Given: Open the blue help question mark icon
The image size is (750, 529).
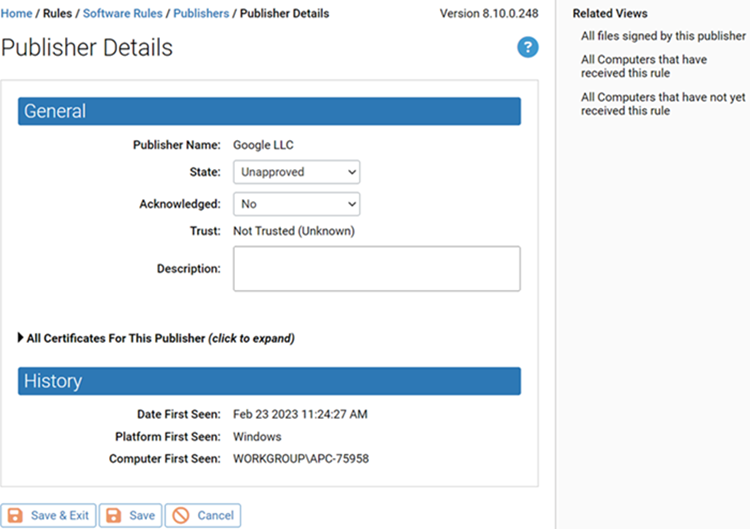Looking at the screenshot, I should pyautogui.click(x=528, y=47).
